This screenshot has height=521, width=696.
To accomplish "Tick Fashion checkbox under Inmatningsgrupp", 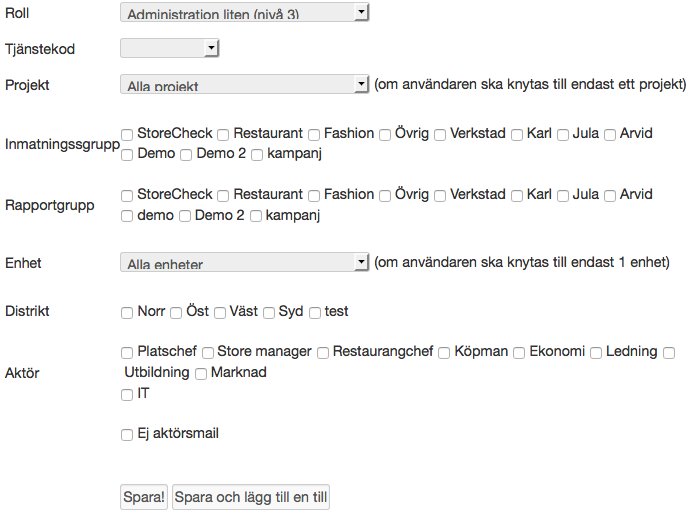I will pos(314,134).
